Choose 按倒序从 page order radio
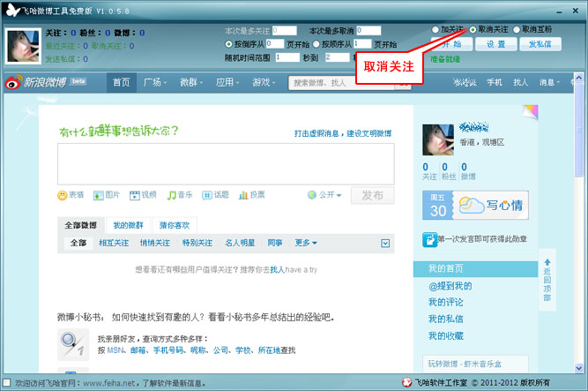Viewport: 588px width, 391px height. [x=228, y=44]
